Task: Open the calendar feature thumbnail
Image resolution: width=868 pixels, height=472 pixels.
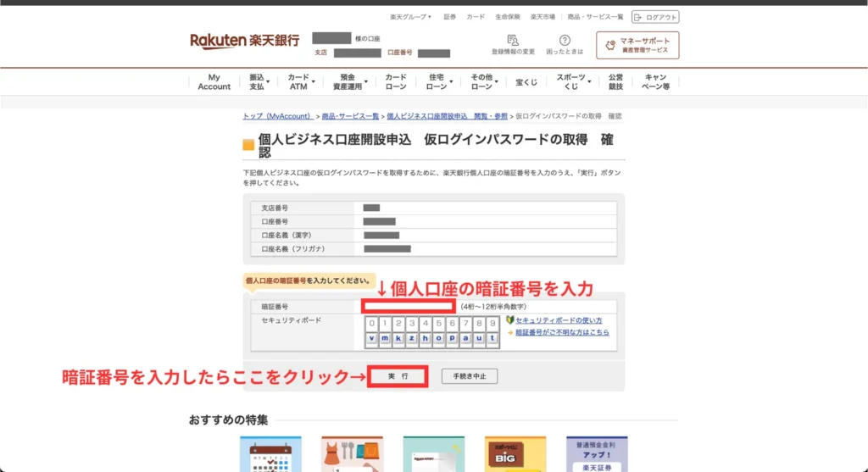Action: pyautogui.click(x=270, y=454)
